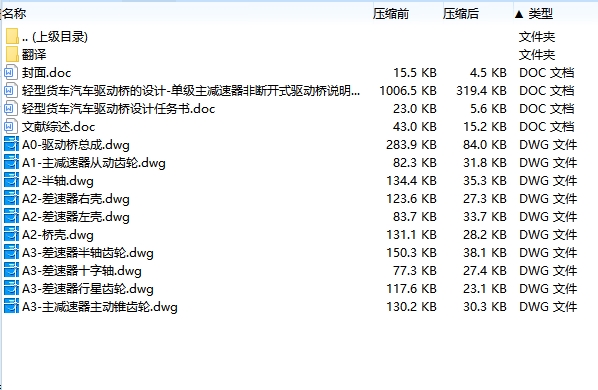The image size is (598, 390).
Task: Click the DWG icon for A0-驱动桥总成.dwg
Action: (x=11, y=144)
